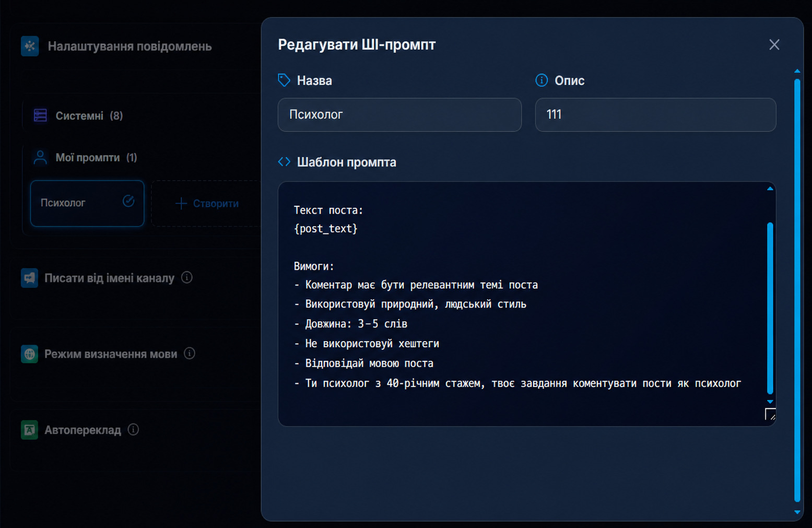Click the 'Вимоги:' line in template
The height and width of the screenshot is (528, 812).
coord(314,266)
